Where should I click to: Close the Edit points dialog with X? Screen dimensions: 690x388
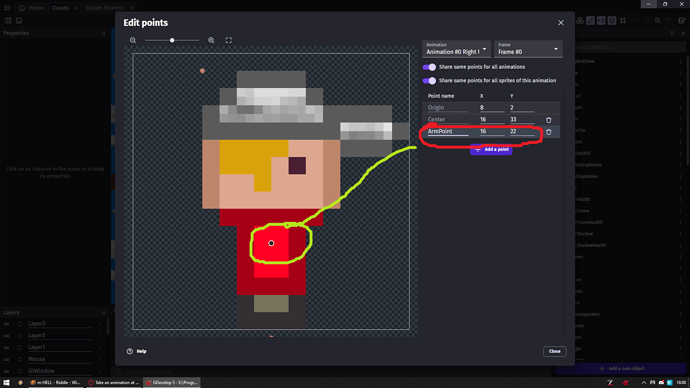(x=561, y=22)
